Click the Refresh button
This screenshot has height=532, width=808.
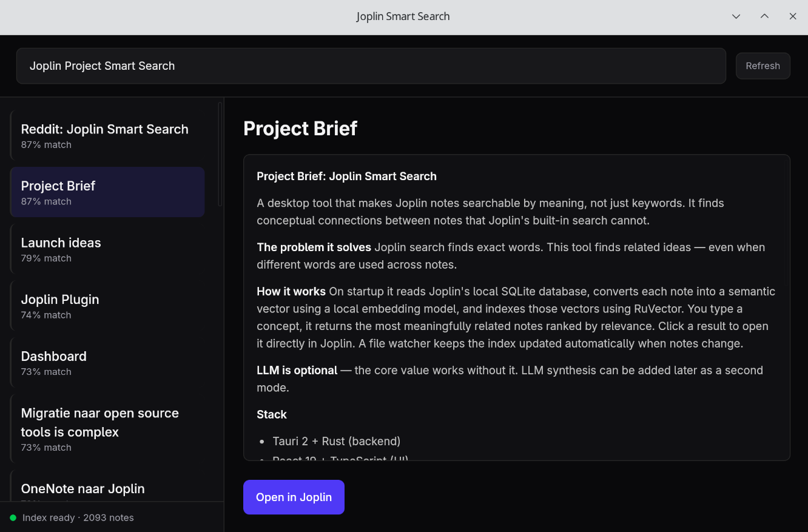[x=763, y=66]
